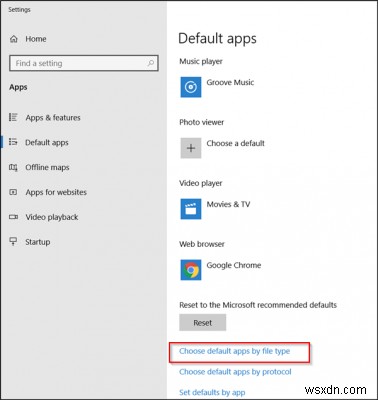The width and height of the screenshot is (378, 400).
Task: Open Choose default apps by file type
Action: pos(234,351)
